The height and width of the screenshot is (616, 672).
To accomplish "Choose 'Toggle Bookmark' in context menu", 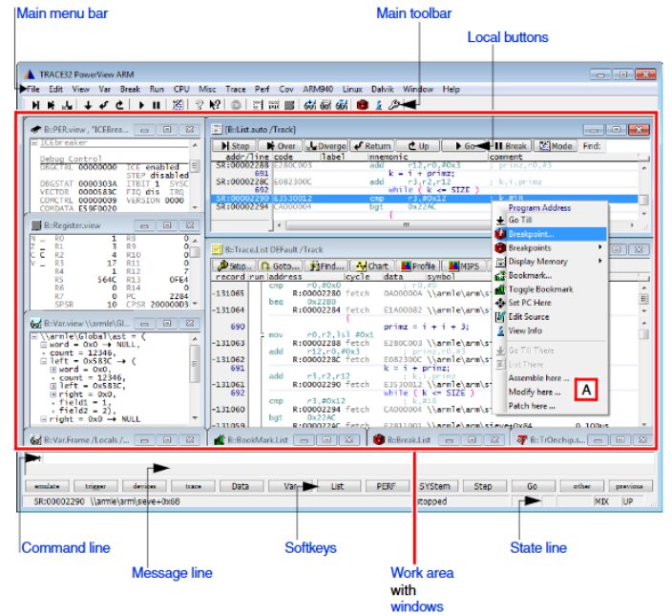I will coord(550,289).
